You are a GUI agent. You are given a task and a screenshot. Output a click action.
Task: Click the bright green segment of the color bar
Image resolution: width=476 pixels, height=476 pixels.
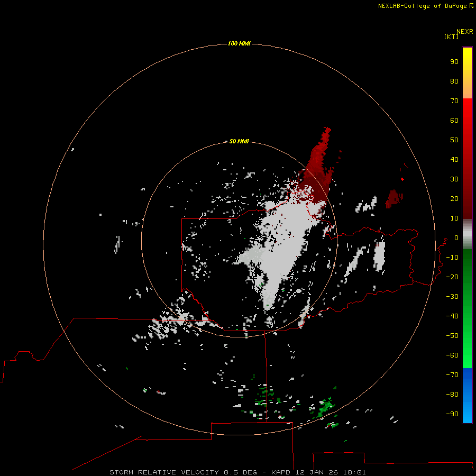click(x=467, y=309)
